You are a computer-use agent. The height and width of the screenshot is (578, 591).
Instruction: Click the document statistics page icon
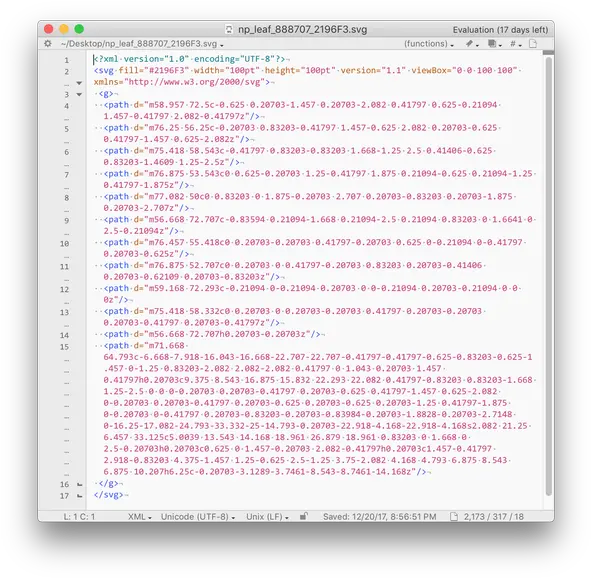tap(454, 517)
